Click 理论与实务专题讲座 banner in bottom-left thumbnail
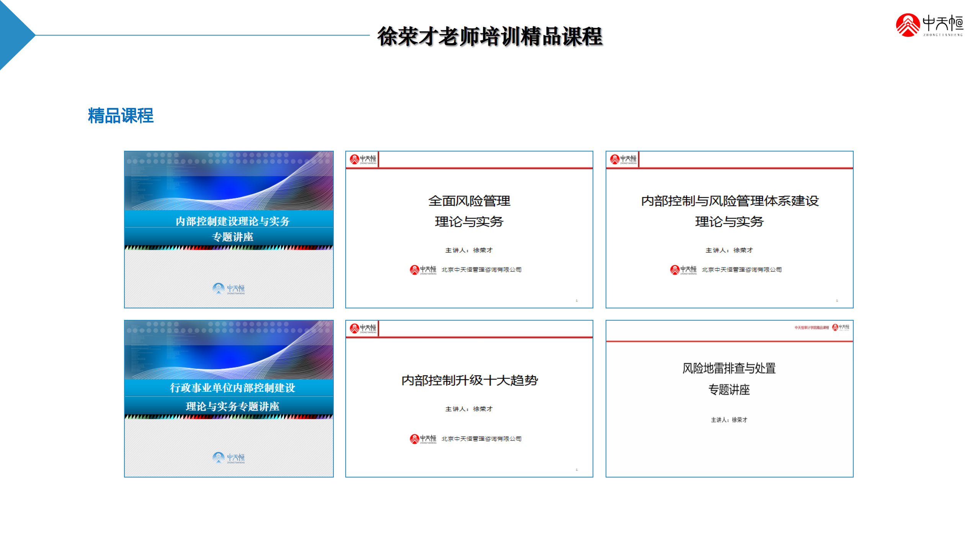This screenshot has height=551, width=980. tap(232, 406)
